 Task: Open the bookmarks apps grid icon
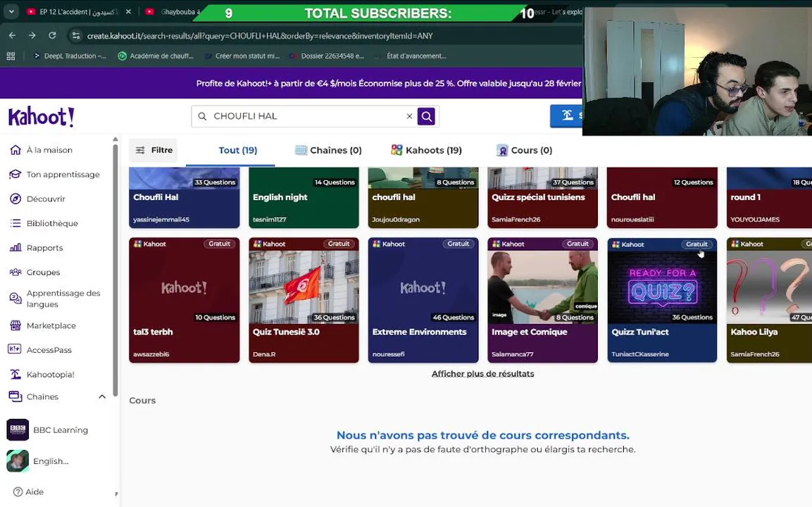click(11, 56)
